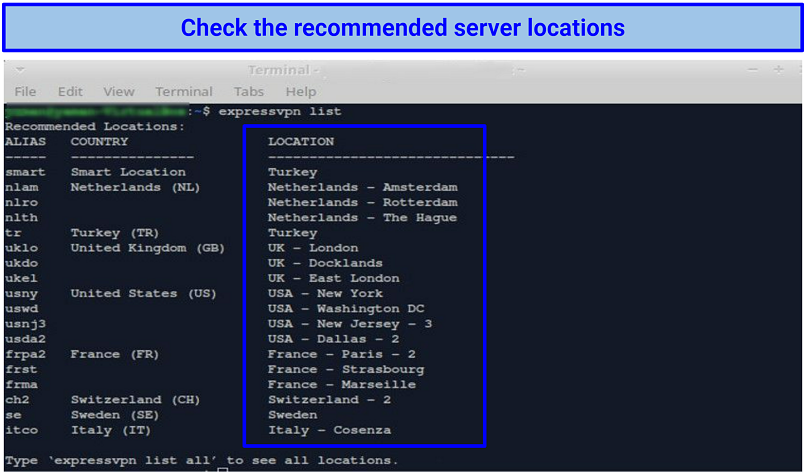The height and width of the screenshot is (475, 806).
Task: Minimize the Terminal window
Action: click(x=753, y=69)
